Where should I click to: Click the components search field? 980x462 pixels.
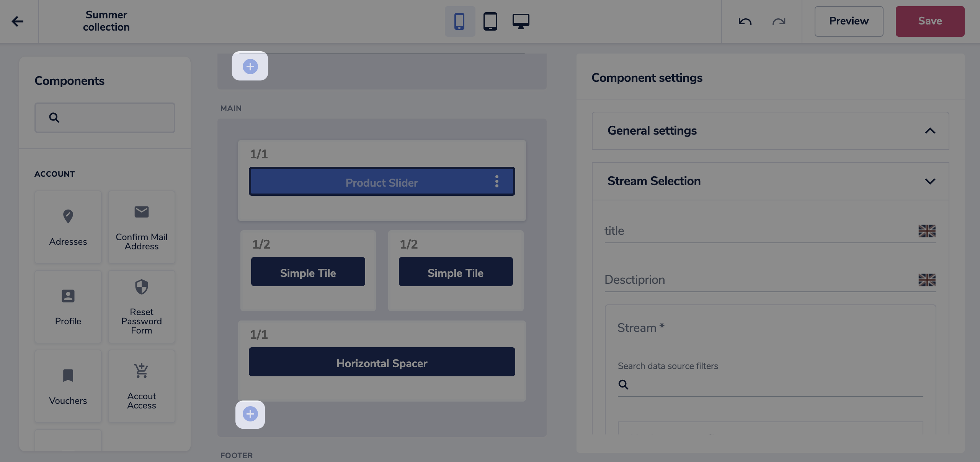click(x=105, y=117)
